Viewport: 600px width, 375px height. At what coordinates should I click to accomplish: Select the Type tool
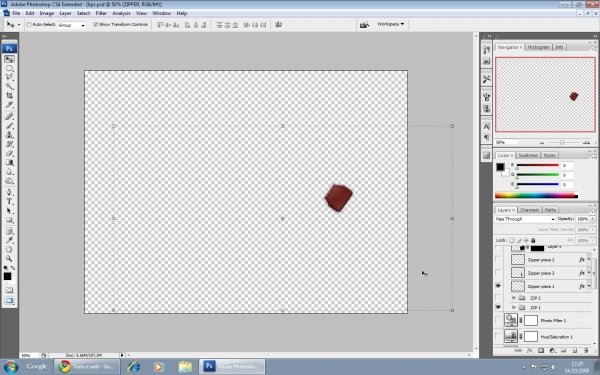(x=10, y=201)
